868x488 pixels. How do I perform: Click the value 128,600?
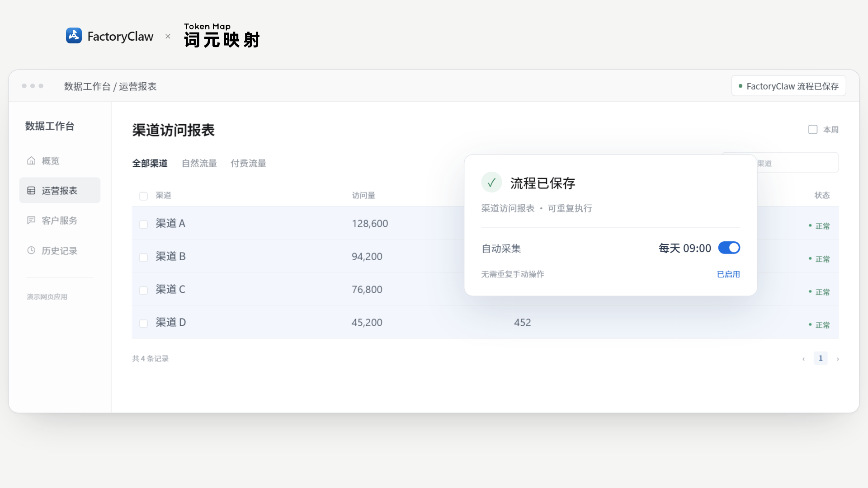[x=370, y=223]
